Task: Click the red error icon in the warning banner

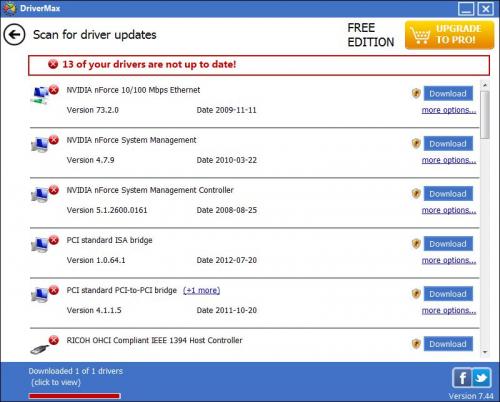Action: pyautogui.click(x=53, y=64)
